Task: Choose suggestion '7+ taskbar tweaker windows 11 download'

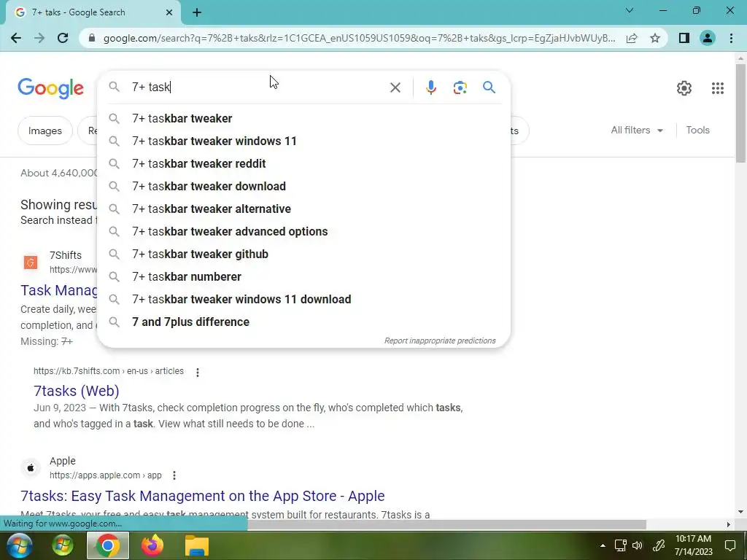Action: click(x=303, y=299)
